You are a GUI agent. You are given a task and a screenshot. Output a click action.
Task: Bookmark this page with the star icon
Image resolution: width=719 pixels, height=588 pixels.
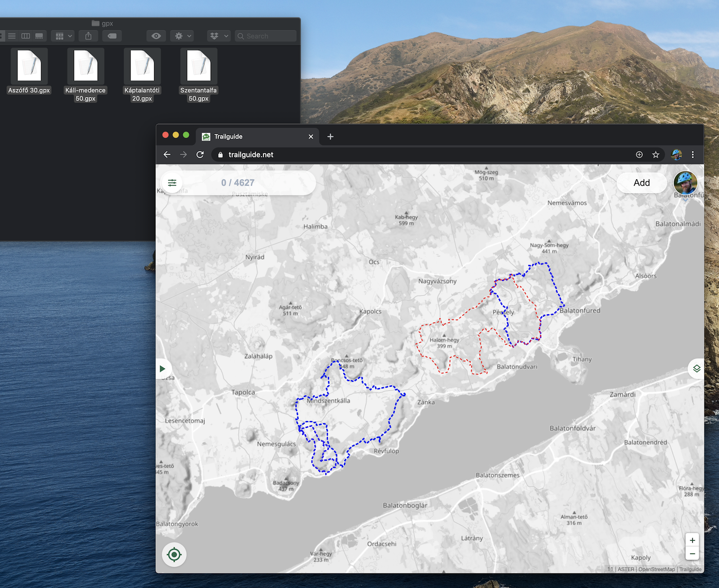[x=656, y=155]
